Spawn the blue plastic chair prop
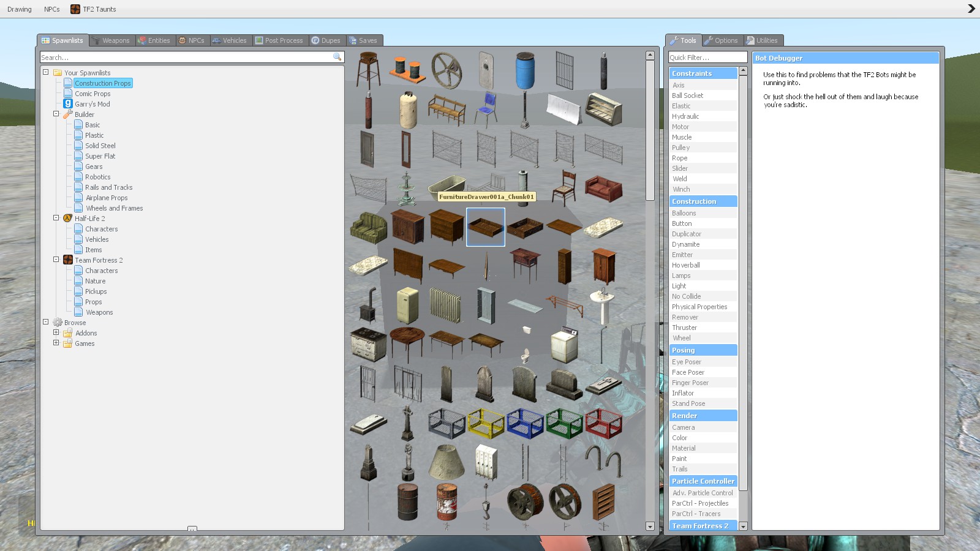Viewport: 980px width, 551px height. (486, 110)
